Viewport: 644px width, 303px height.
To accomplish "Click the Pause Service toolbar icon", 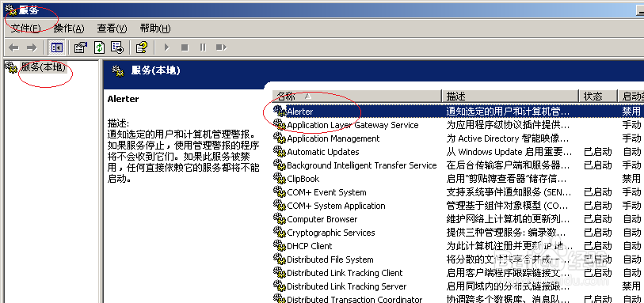I will tap(203, 47).
